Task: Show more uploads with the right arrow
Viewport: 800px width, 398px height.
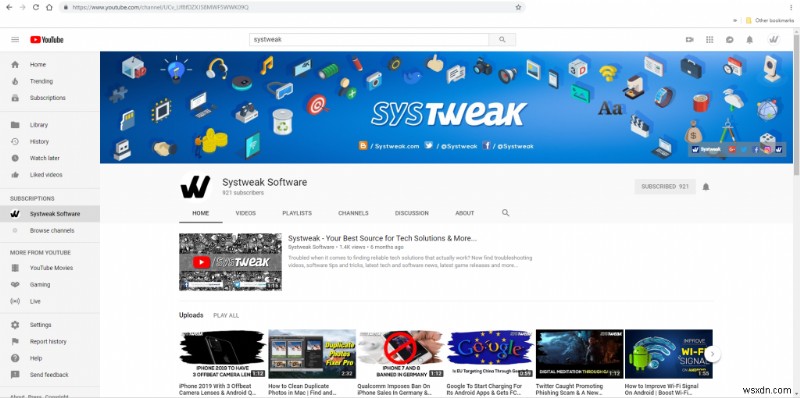Action: (x=713, y=354)
